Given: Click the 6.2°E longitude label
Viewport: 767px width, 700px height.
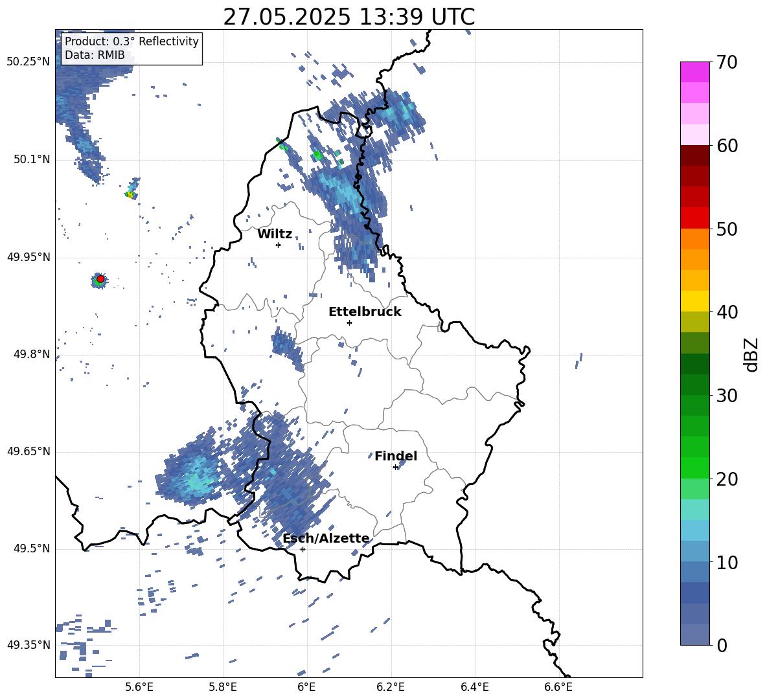Looking at the screenshot, I should (391, 687).
